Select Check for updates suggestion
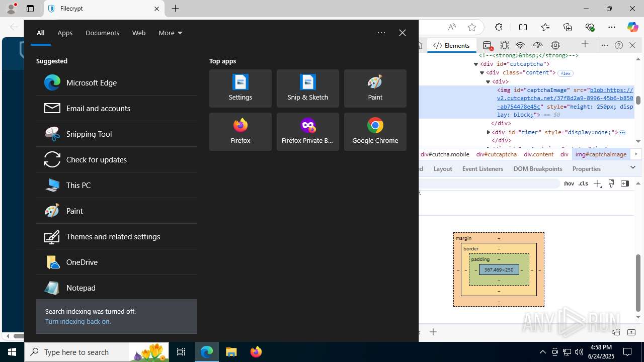This screenshot has width=644, height=362. click(x=117, y=159)
